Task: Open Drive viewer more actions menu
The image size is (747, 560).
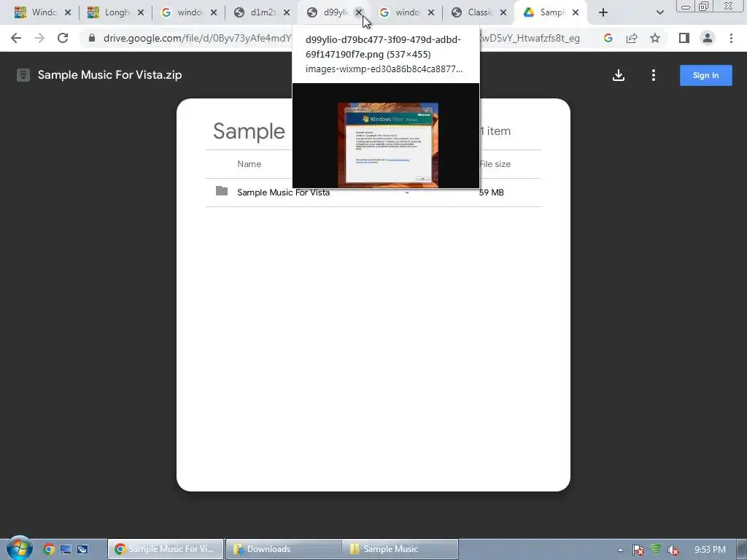Action: coord(653,75)
